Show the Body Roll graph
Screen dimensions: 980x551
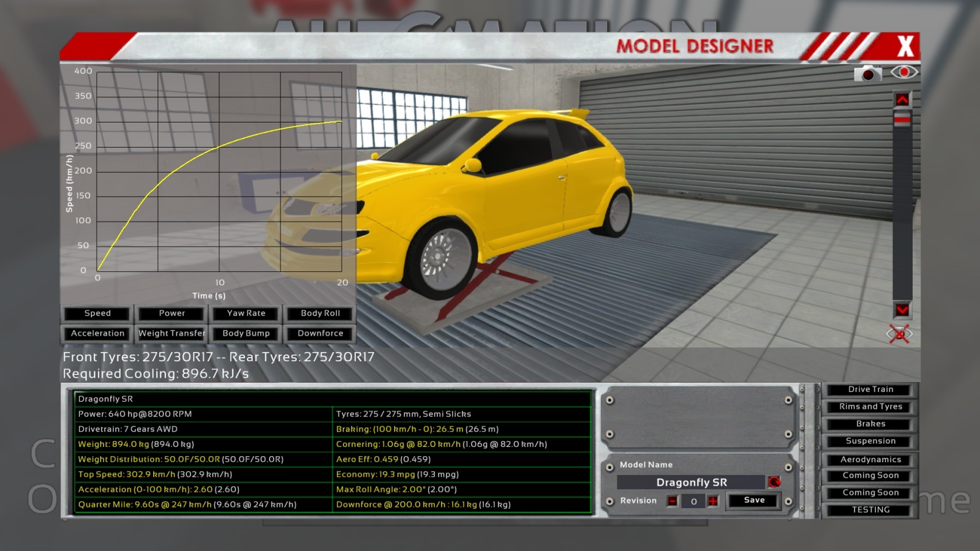(x=320, y=313)
